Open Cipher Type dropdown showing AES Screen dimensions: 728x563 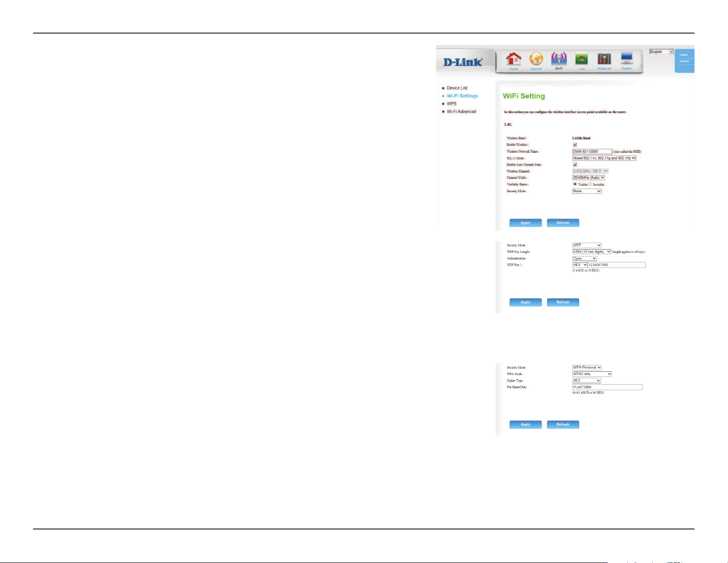(587, 381)
